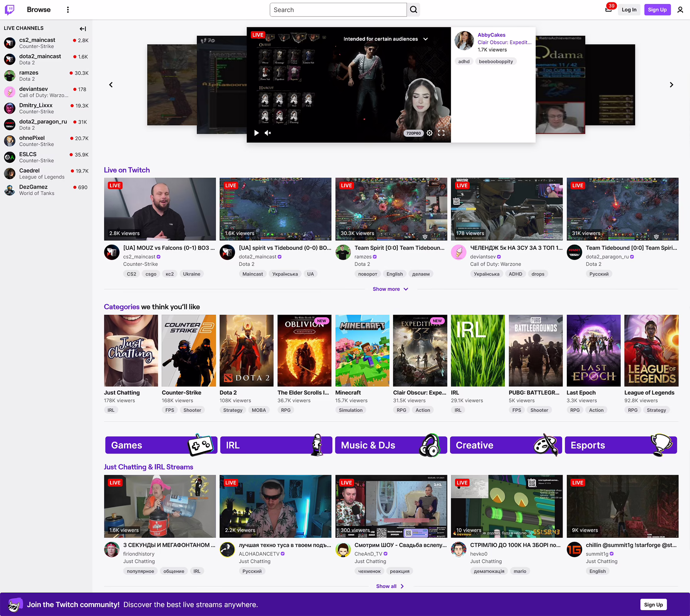The image size is (690, 616).
Task: Open the notifications inbox with 39 badge
Action: pyautogui.click(x=608, y=10)
